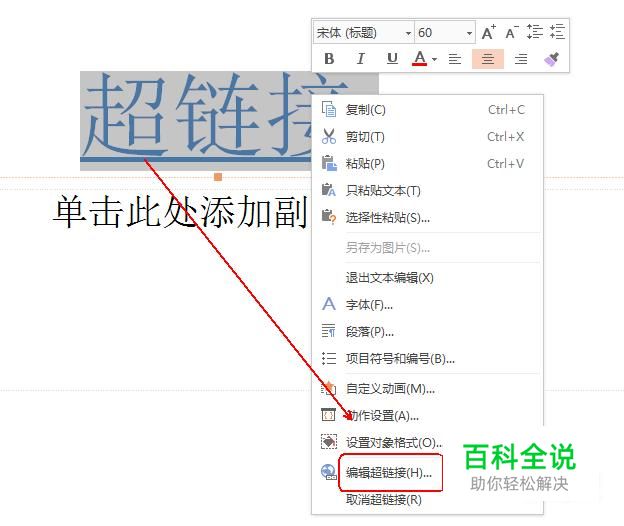
Task: Click the copy icon beside 复制
Action: point(329,109)
